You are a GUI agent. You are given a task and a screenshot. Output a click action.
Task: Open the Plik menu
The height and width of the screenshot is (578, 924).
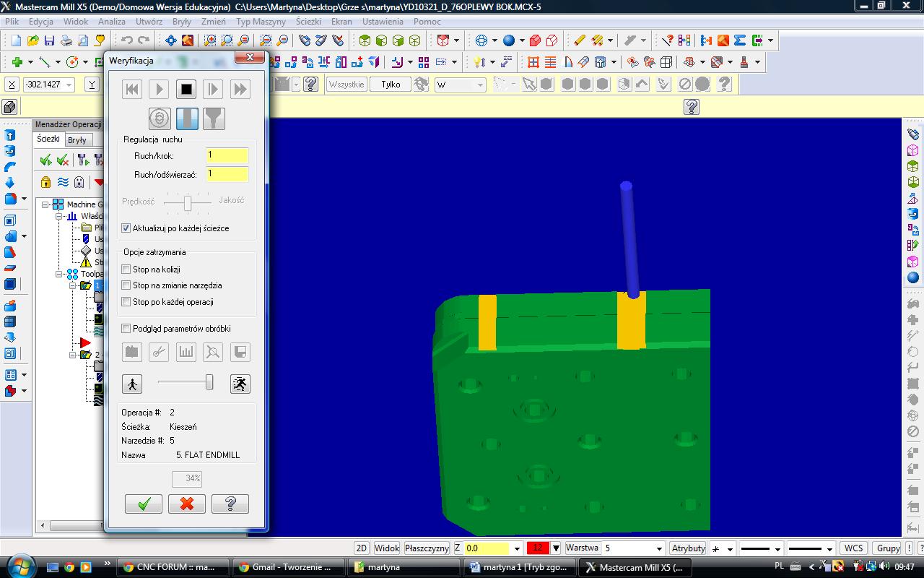click(12, 22)
